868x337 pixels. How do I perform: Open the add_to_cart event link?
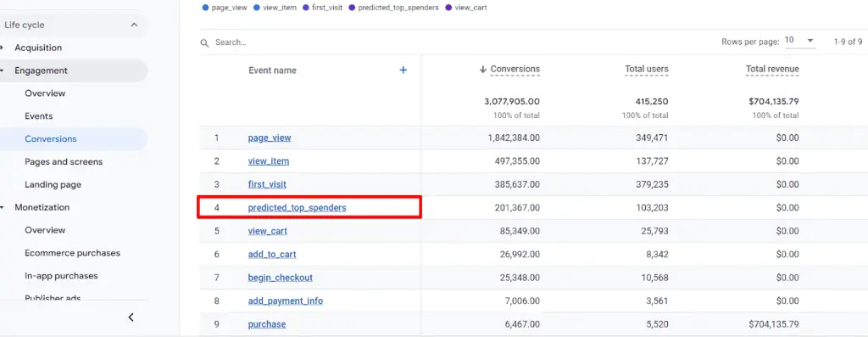point(272,255)
